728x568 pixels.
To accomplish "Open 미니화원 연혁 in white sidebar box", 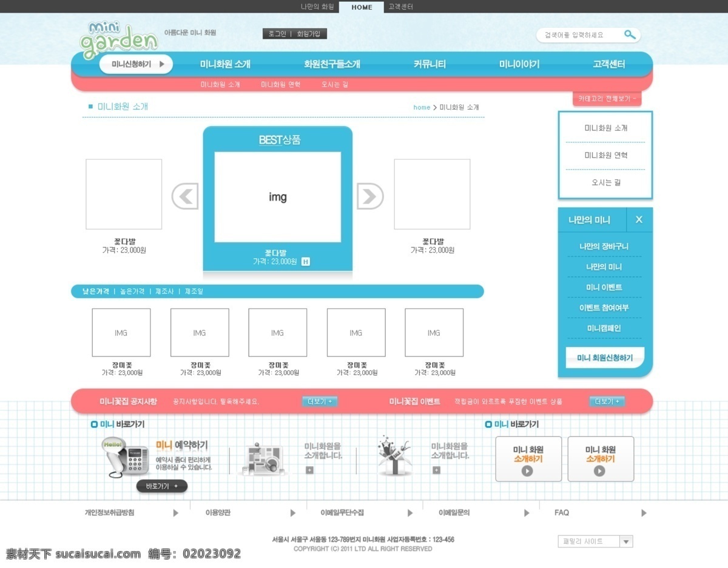I will pyautogui.click(x=605, y=155).
